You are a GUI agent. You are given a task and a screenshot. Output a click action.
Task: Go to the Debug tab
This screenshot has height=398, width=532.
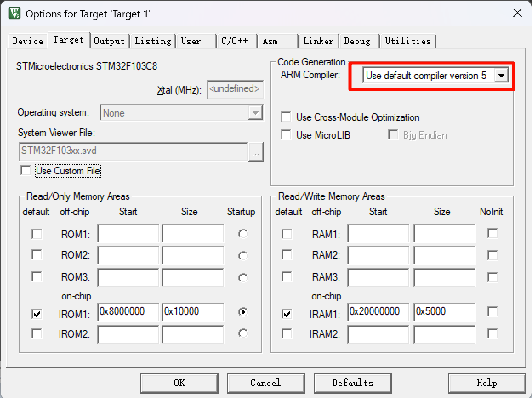[357, 41]
